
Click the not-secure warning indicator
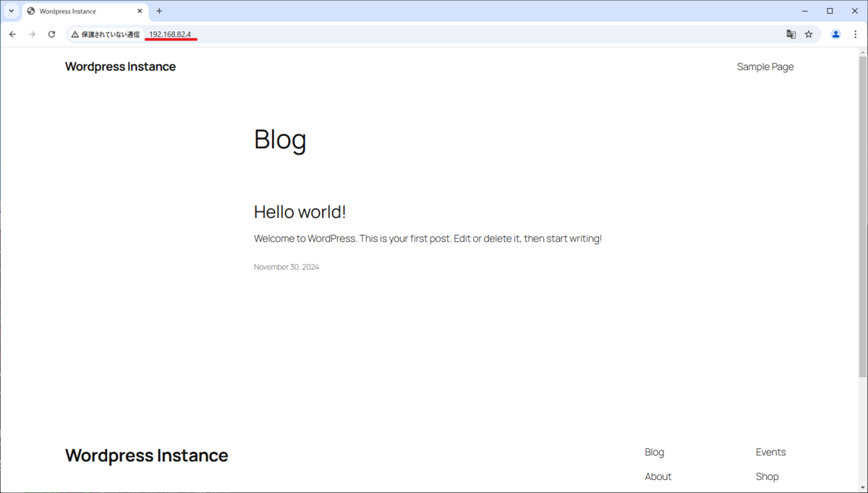pos(106,34)
